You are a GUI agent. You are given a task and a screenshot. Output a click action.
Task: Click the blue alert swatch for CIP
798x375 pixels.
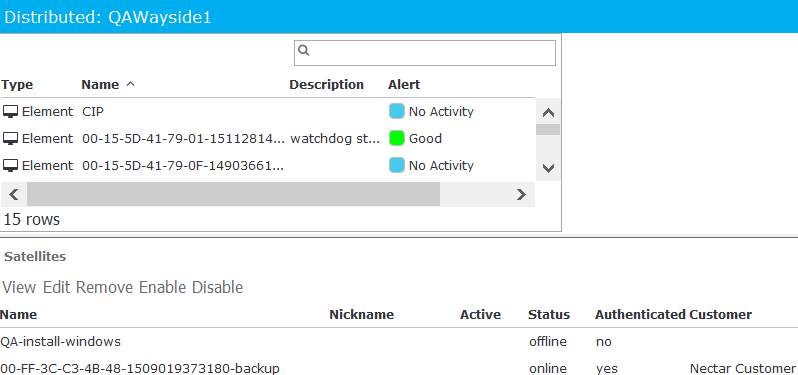pos(397,111)
